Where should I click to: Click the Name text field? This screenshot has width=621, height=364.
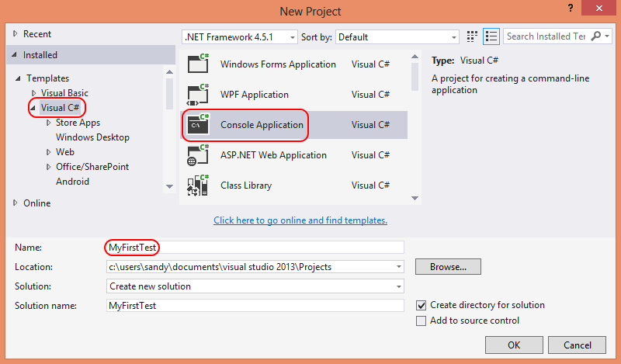click(x=255, y=248)
